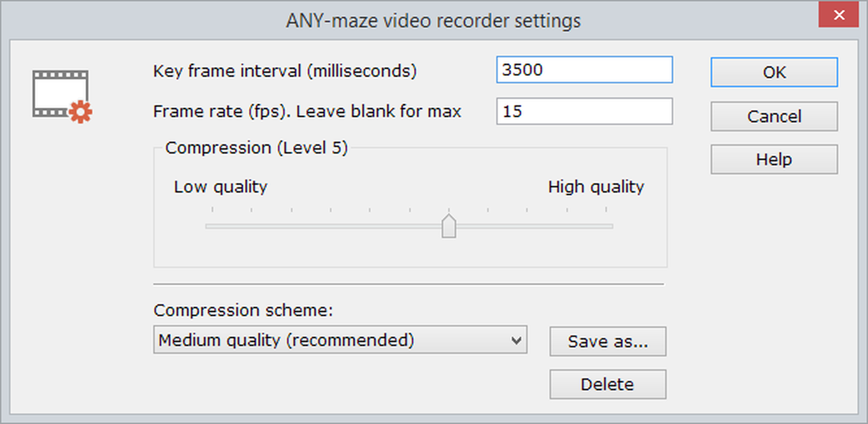
Task: Click the 'ANY-maze video recorder settings' title bar
Action: click(433, 21)
